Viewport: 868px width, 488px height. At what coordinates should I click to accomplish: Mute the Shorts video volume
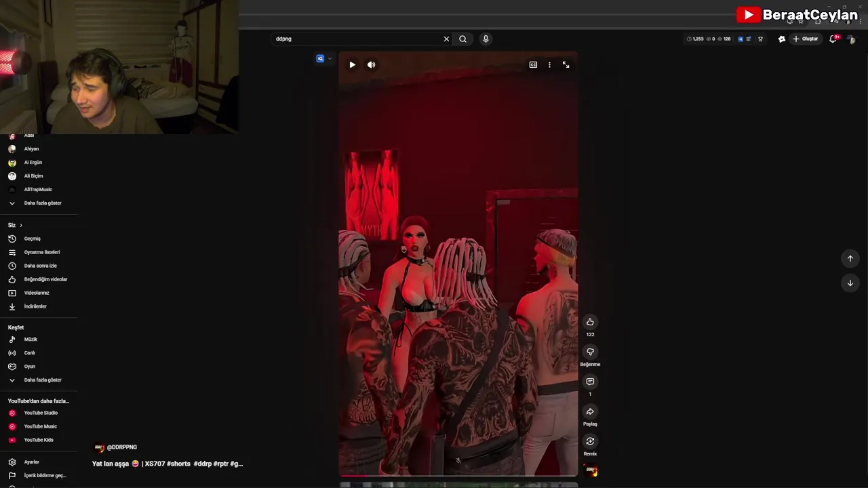[x=371, y=64]
